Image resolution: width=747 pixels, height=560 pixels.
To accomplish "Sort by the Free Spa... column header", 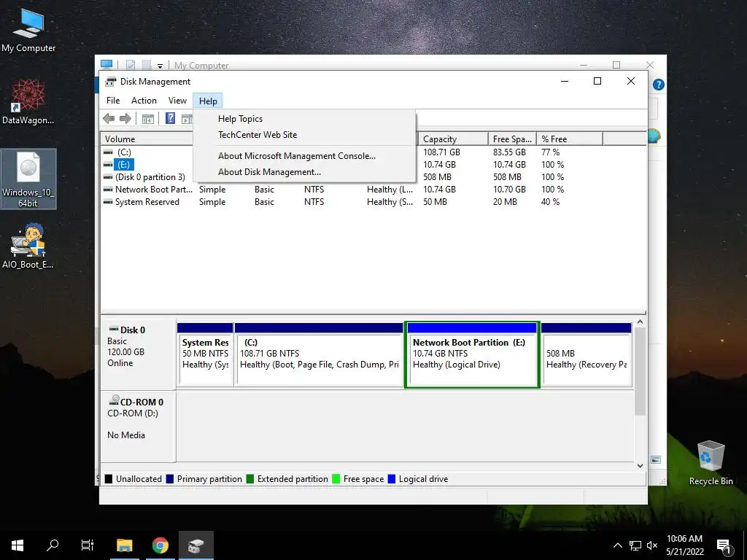I will point(512,139).
